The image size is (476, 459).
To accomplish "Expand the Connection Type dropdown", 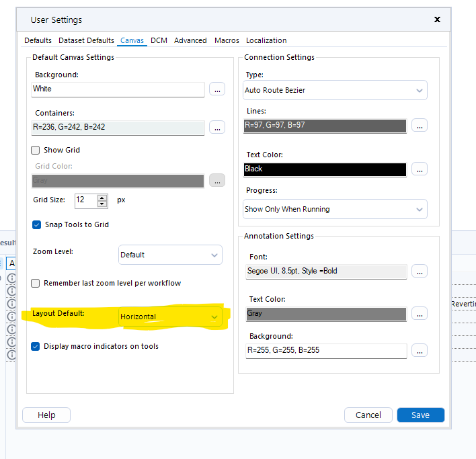I will point(335,90).
